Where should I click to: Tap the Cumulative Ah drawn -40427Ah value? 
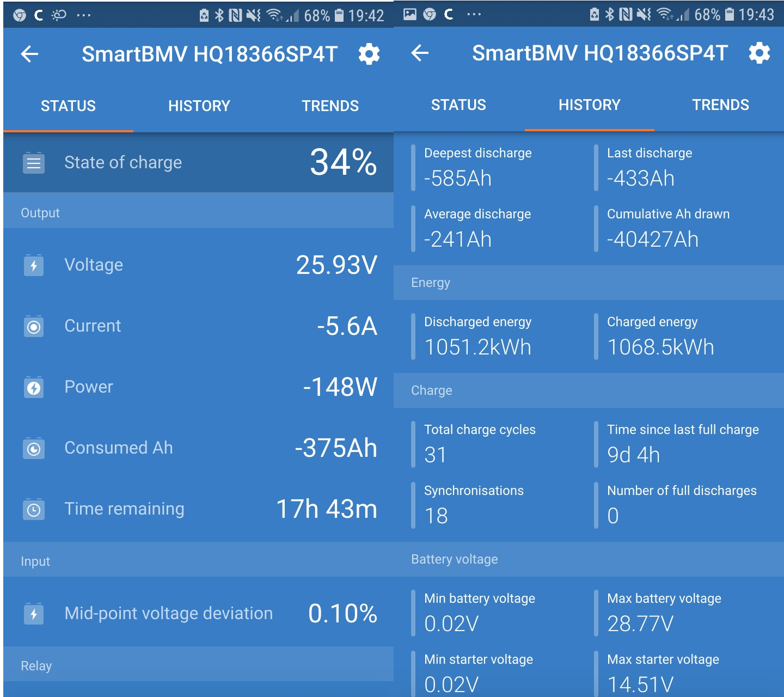click(x=653, y=240)
